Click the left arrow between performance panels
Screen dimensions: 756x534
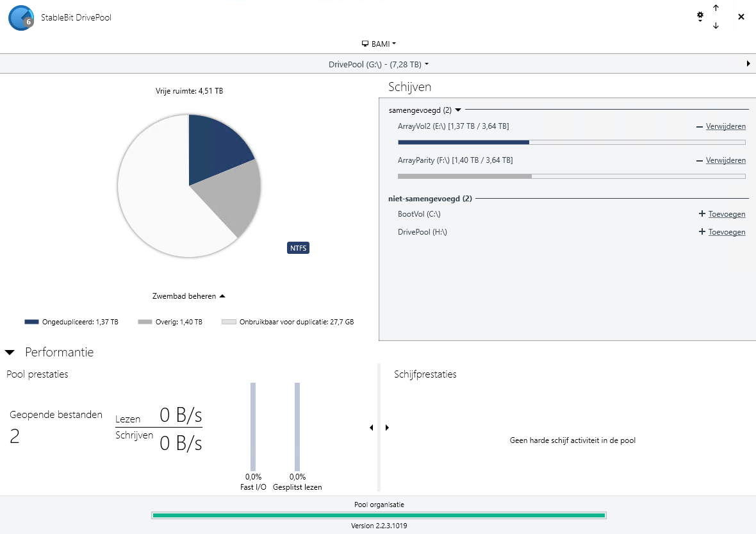371,428
